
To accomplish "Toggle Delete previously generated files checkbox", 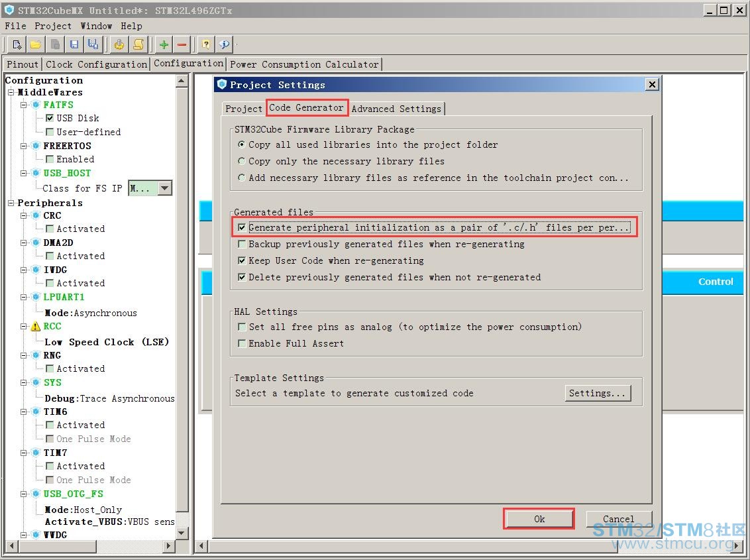I will [x=242, y=277].
